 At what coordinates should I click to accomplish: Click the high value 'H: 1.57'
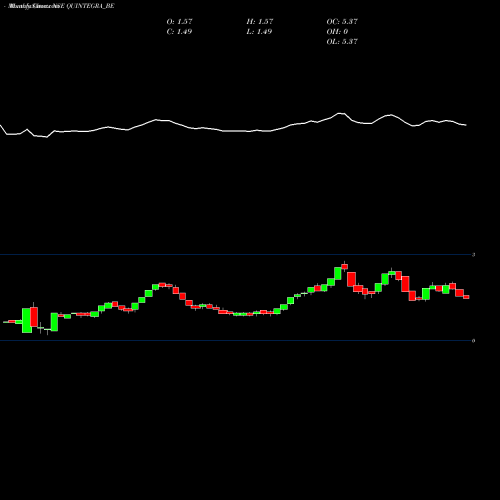point(260,21)
